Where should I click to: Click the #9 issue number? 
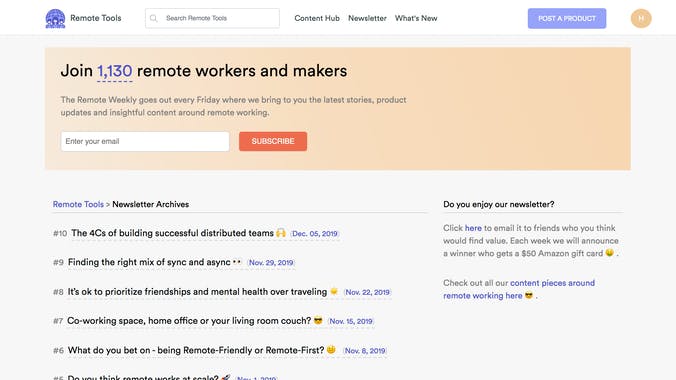click(x=58, y=262)
